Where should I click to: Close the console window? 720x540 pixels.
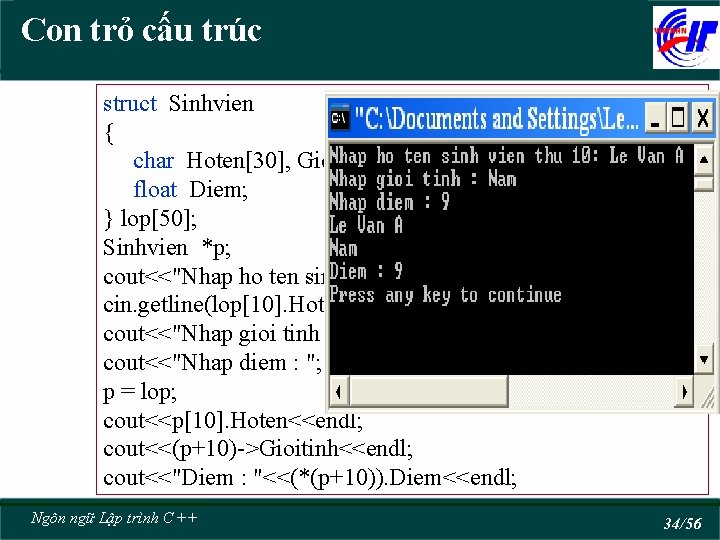[703, 118]
